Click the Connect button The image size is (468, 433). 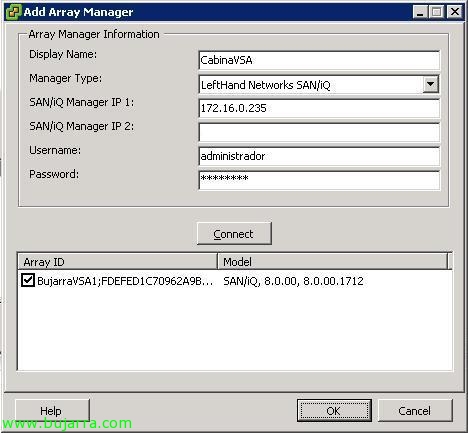[x=234, y=234]
